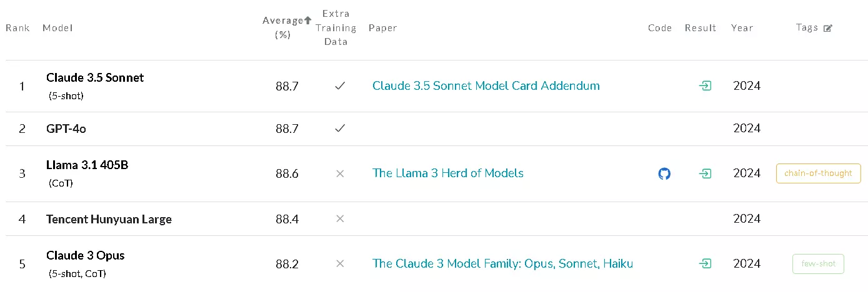This screenshot has width=868, height=292.
Task: Select the few-shot tag
Action: pos(819,264)
